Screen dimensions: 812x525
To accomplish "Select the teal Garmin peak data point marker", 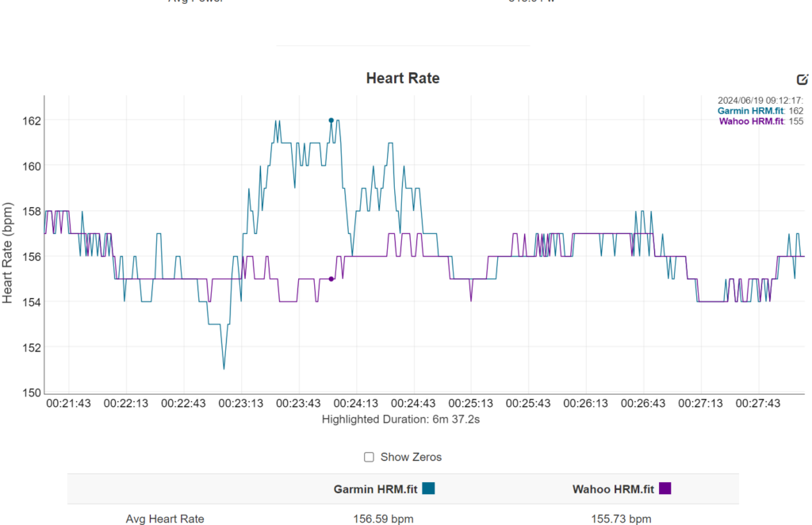I will 331,121.
